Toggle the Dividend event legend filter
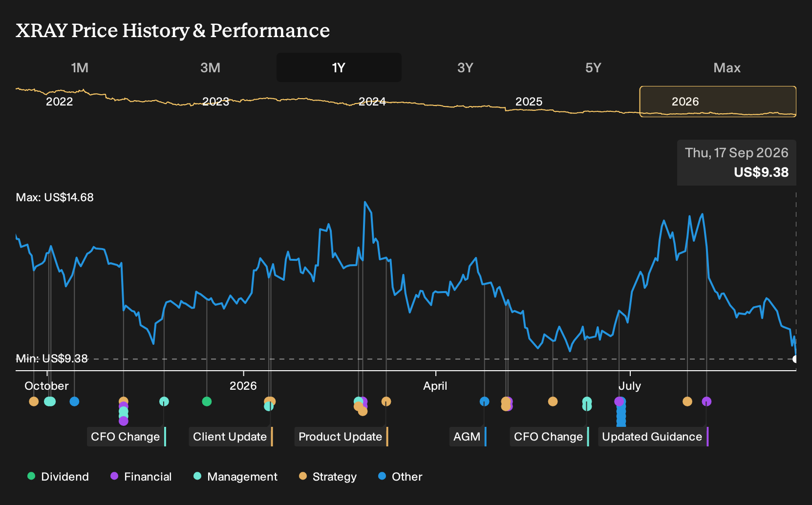This screenshot has height=505, width=812. tap(58, 477)
